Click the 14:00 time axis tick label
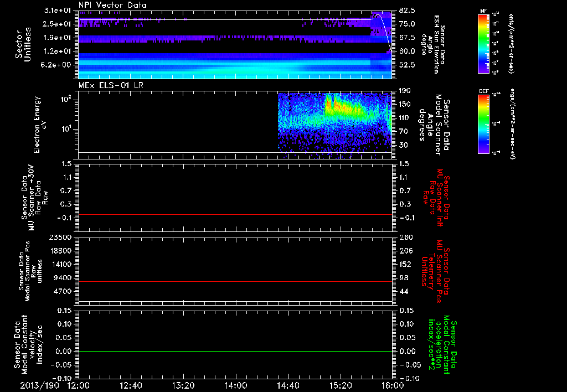Viewport: 567px width, 392px height. tap(235, 385)
